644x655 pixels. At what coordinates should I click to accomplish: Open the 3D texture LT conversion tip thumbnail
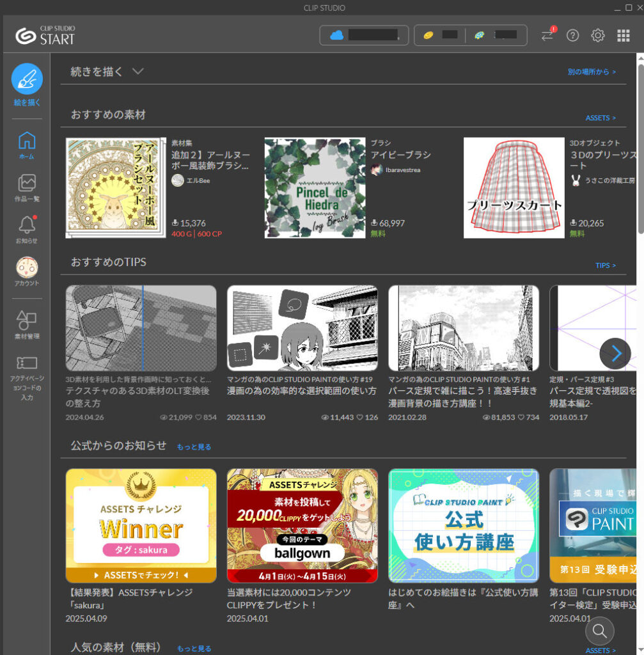(x=141, y=328)
